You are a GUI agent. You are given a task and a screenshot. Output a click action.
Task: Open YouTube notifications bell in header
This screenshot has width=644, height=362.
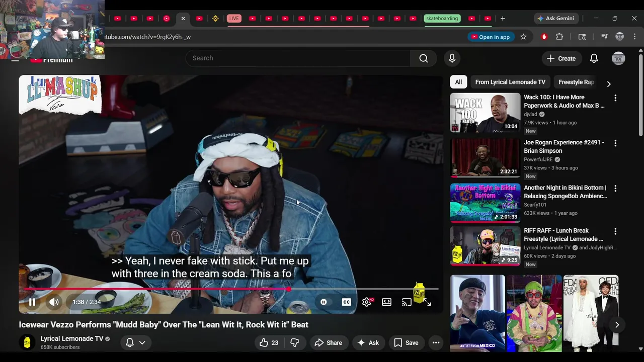(594, 58)
